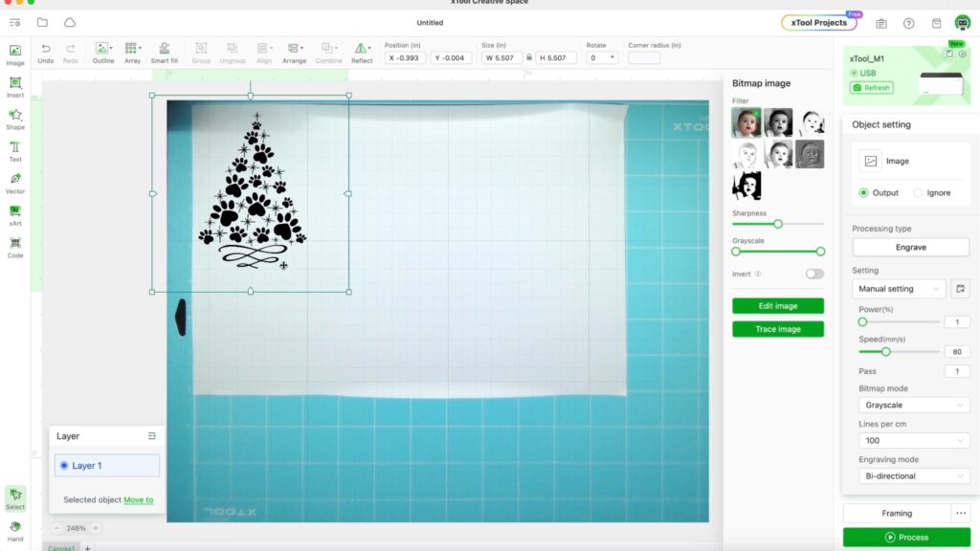This screenshot has height=551, width=980.
Task: Click the width W size field
Action: coord(501,57)
